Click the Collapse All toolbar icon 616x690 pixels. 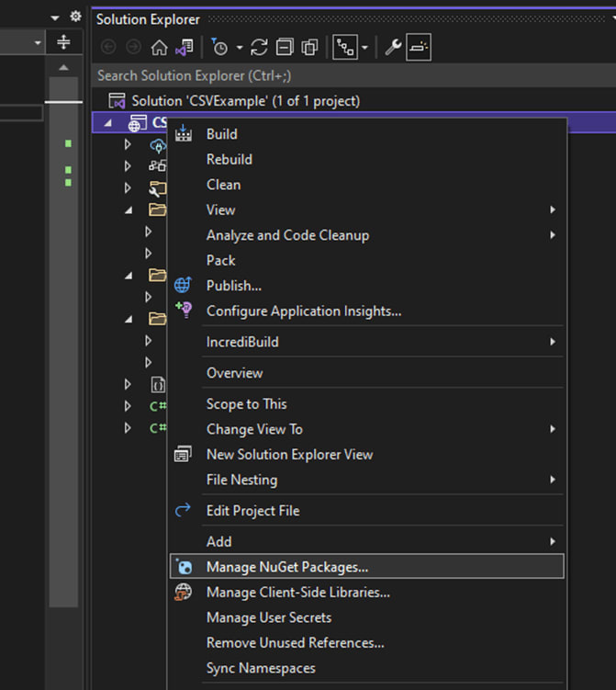[x=286, y=48]
